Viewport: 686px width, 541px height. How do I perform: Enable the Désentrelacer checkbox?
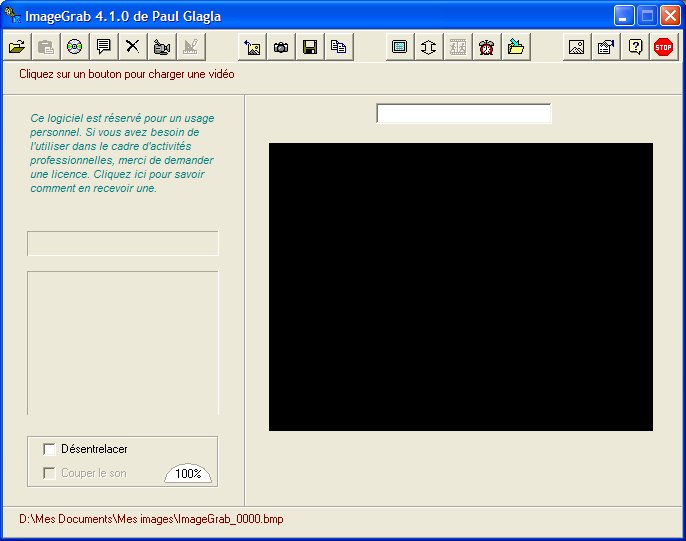click(49, 449)
